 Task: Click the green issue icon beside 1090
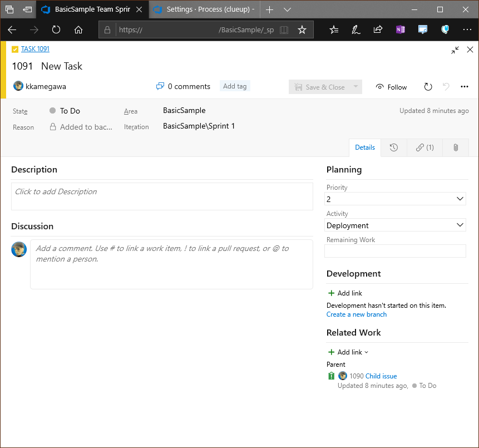point(331,376)
